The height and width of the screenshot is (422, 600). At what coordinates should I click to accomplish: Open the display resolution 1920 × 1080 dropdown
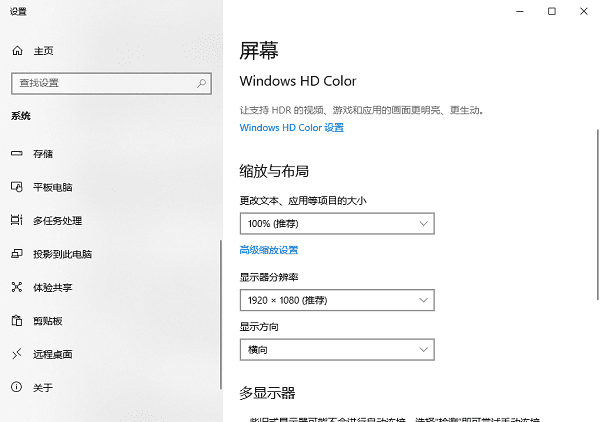(x=337, y=300)
